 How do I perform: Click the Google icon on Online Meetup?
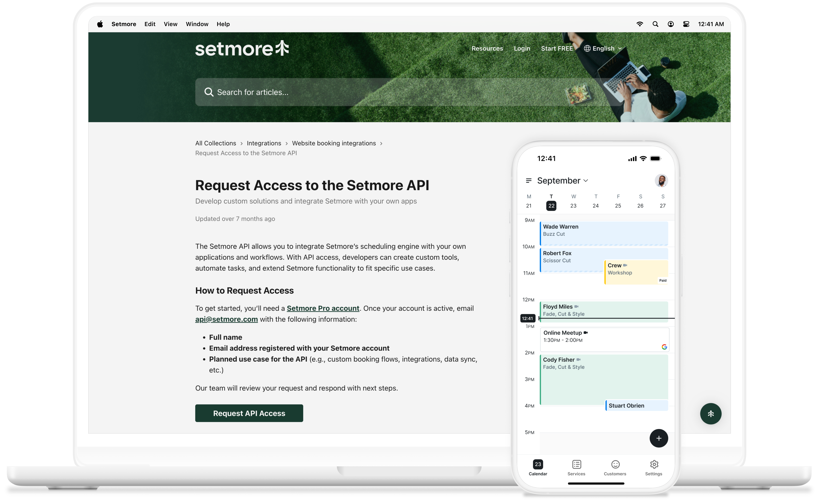(664, 347)
